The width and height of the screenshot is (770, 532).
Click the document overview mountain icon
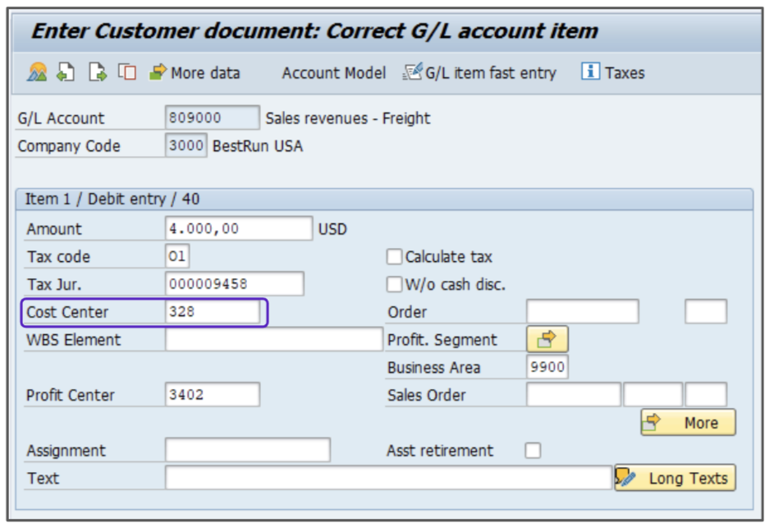click(37, 72)
